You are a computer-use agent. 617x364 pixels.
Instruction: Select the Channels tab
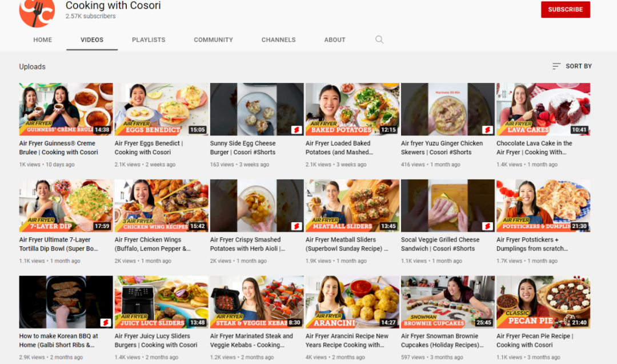278,40
